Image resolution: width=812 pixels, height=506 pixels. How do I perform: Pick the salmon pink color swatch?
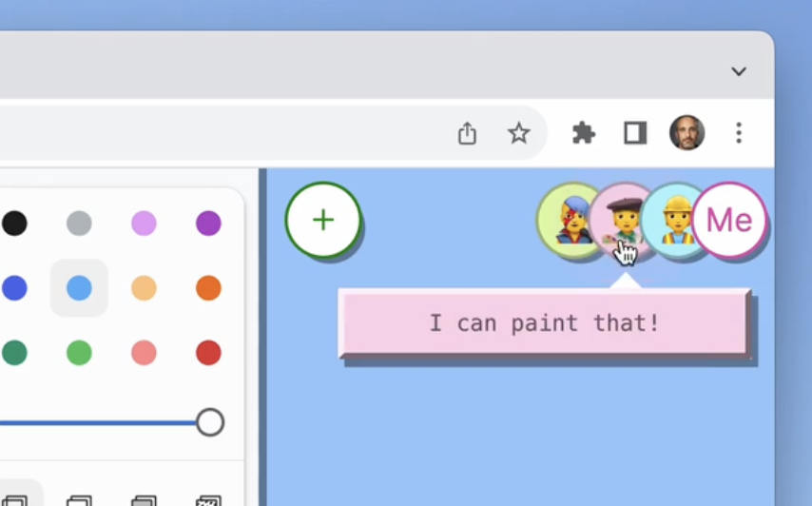pyautogui.click(x=144, y=353)
